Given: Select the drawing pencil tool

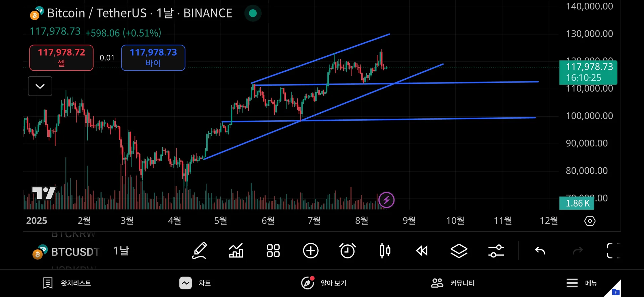Looking at the screenshot, I should (x=199, y=251).
